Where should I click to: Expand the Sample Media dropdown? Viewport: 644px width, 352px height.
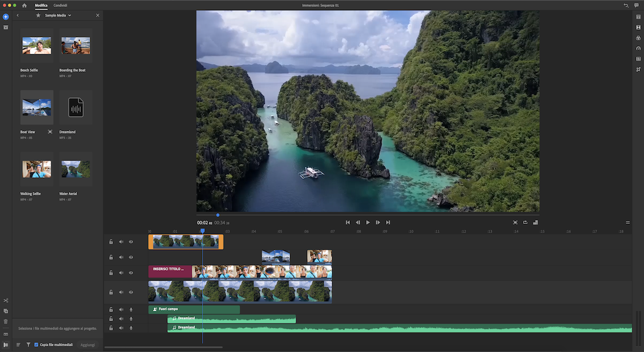(x=70, y=15)
